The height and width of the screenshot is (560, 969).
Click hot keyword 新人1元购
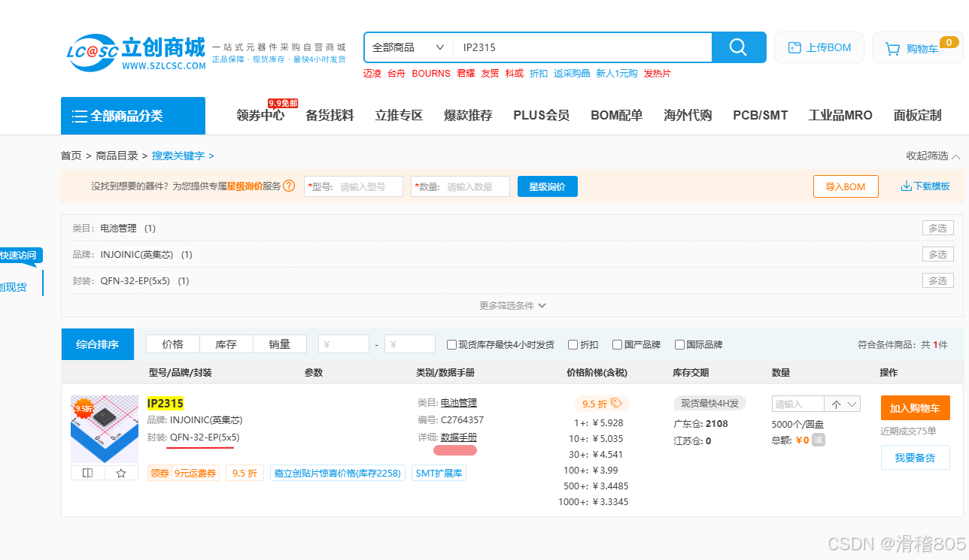click(x=616, y=73)
